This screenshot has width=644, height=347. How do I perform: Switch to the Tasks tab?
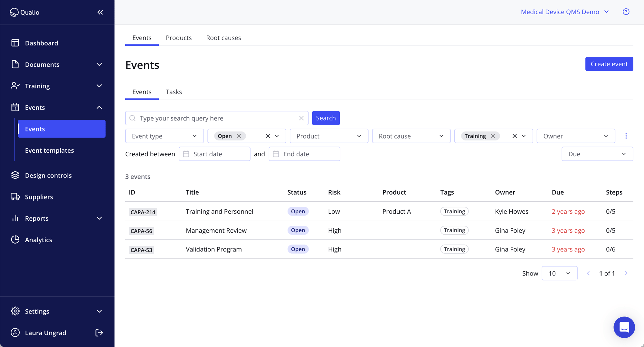(174, 92)
